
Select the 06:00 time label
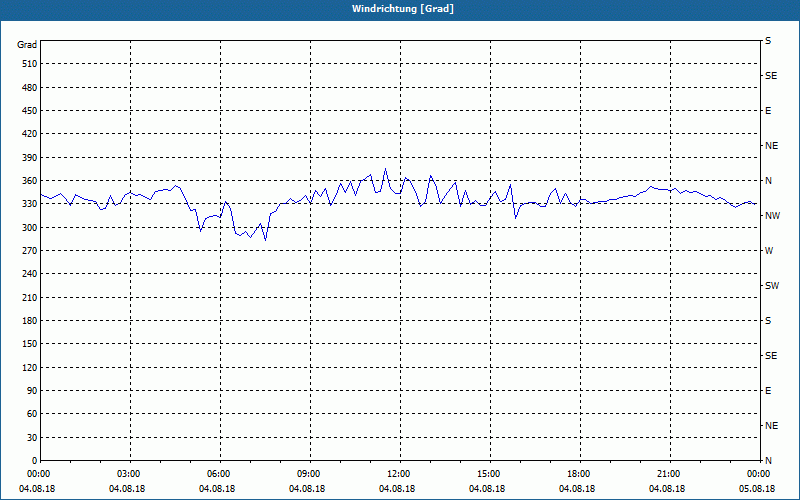pyautogui.click(x=220, y=474)
